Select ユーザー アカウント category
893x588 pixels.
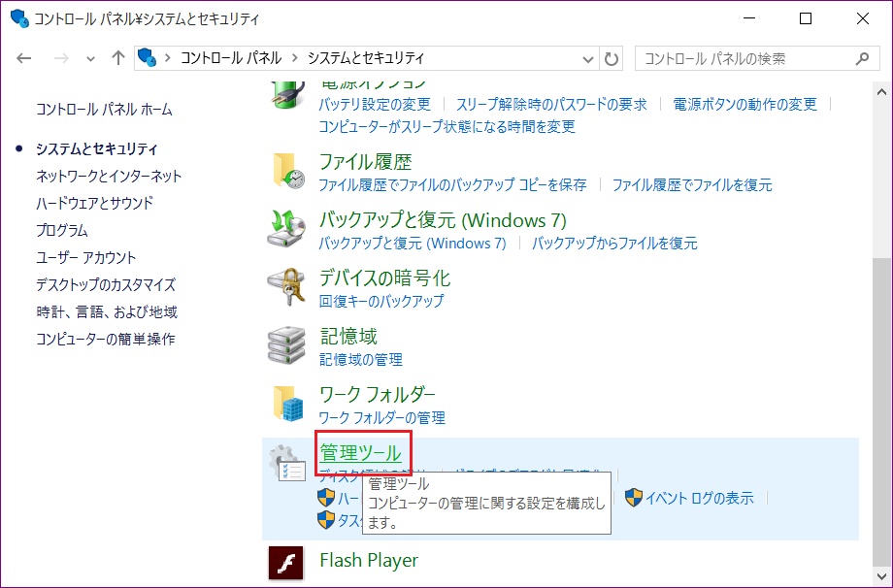click(x=86, y=257)
